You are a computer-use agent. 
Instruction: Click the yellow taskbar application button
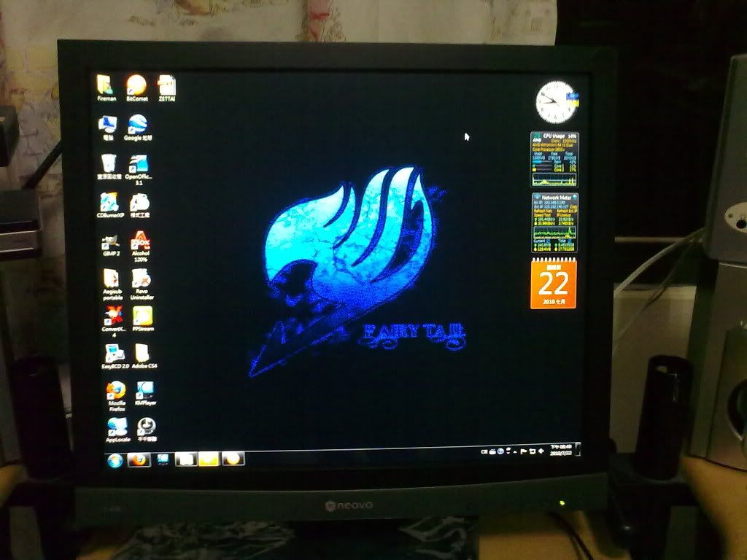click(209, 459)
